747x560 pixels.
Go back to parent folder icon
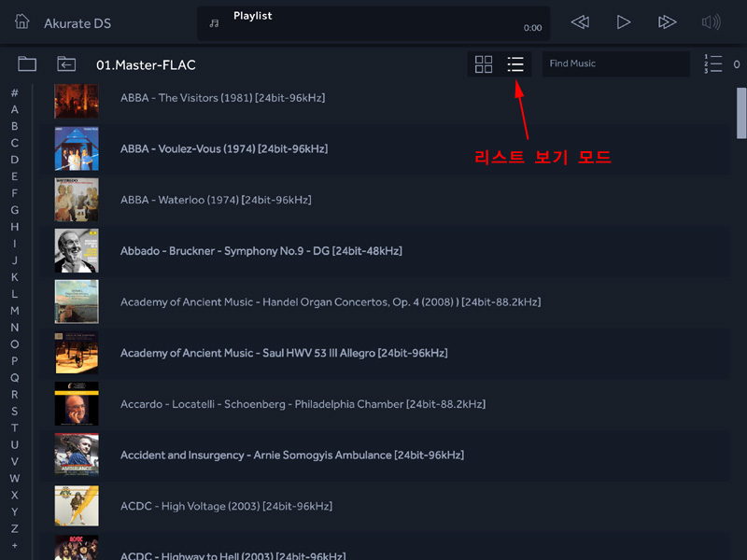(66, 63)
